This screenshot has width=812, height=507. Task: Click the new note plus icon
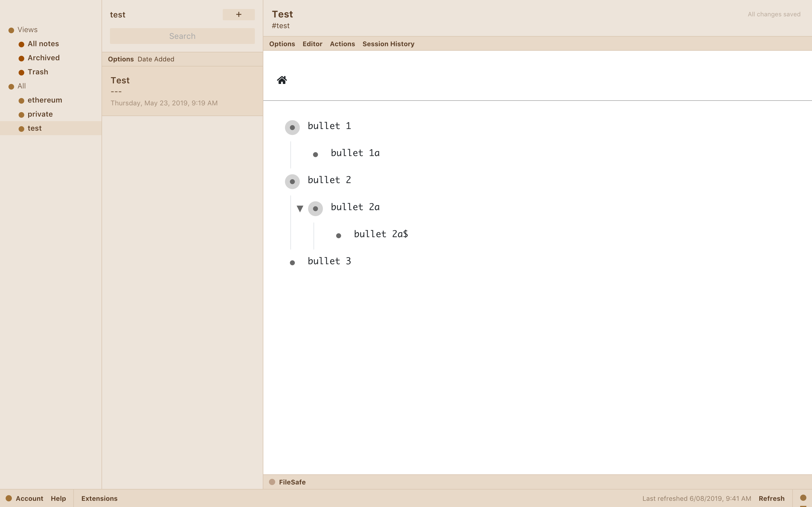(239, 14)
